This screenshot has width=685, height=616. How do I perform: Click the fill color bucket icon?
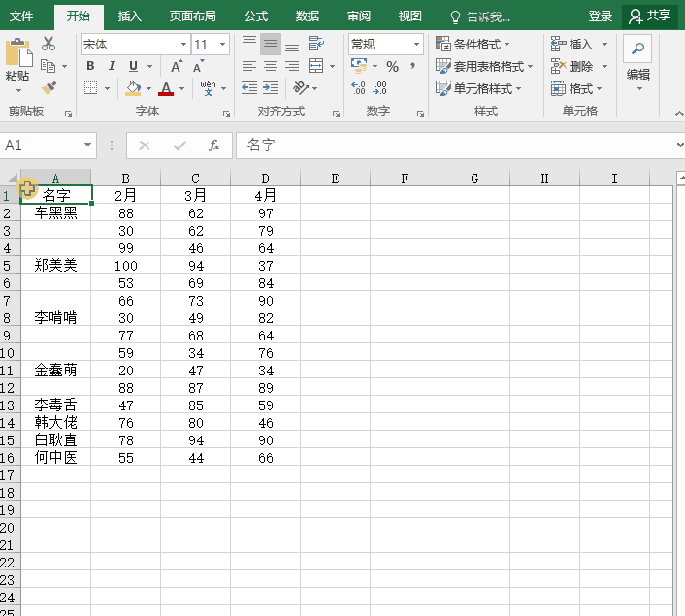tap(133, 88)
